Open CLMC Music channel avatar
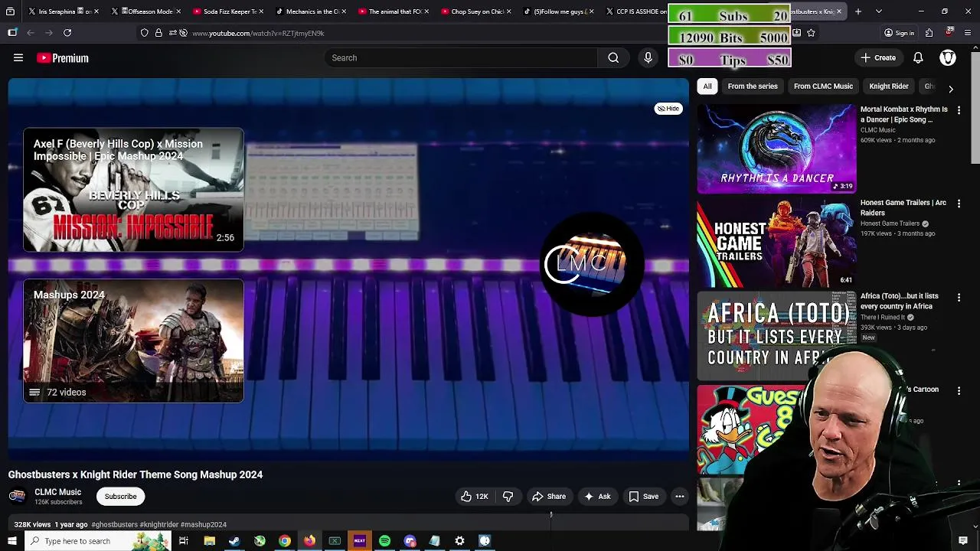Screen dimensions: 980x551 click(x=17, y=496)
